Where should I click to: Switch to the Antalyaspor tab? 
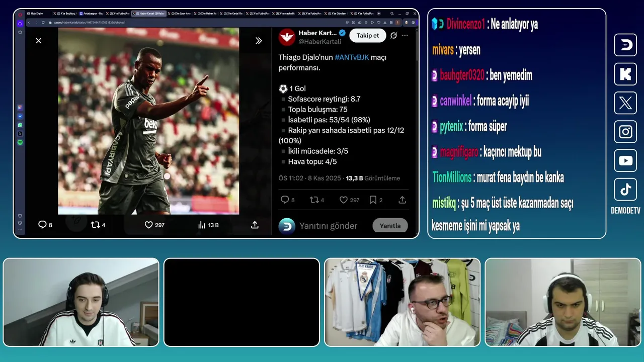(x=92, y=14)
